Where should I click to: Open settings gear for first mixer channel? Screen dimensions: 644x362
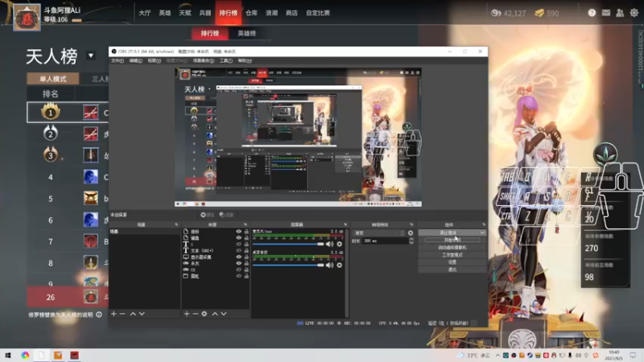[339, 244]
